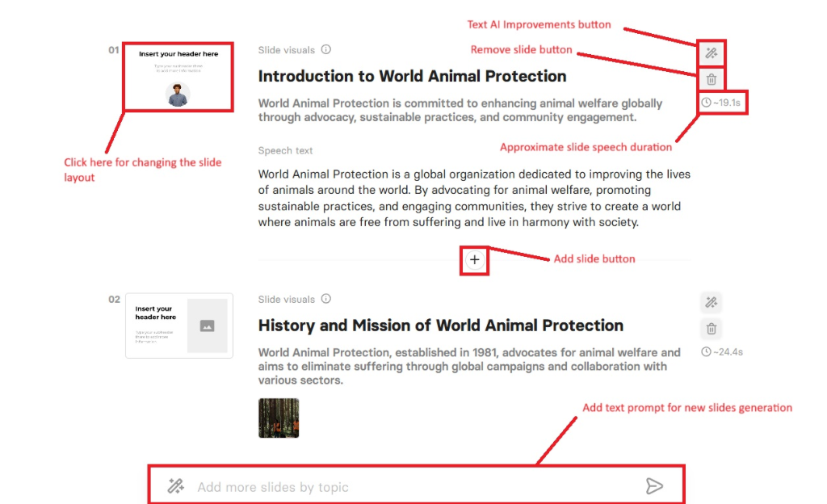
Task: Click the plus button to add a slide
Action: [475, 260]
